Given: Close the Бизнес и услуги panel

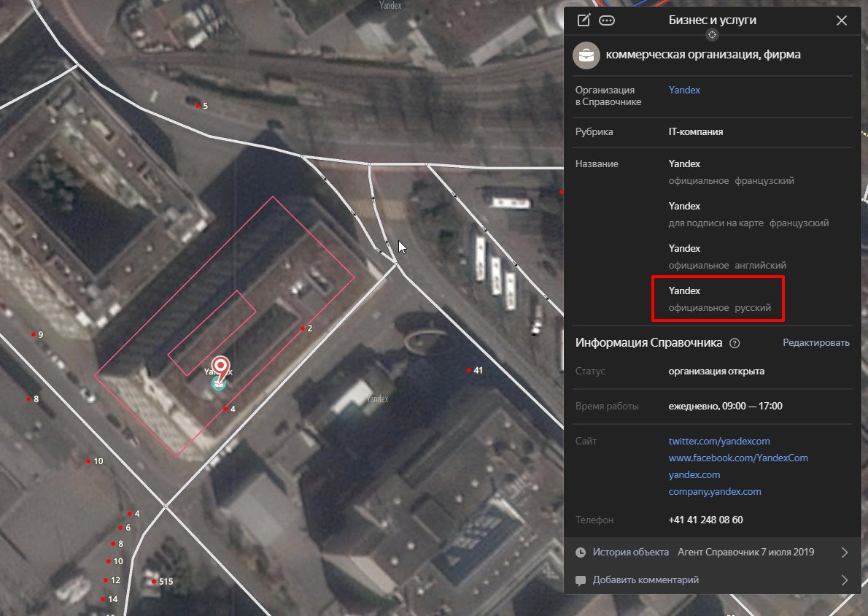Looking at the screenshot, I should (842, 20).
